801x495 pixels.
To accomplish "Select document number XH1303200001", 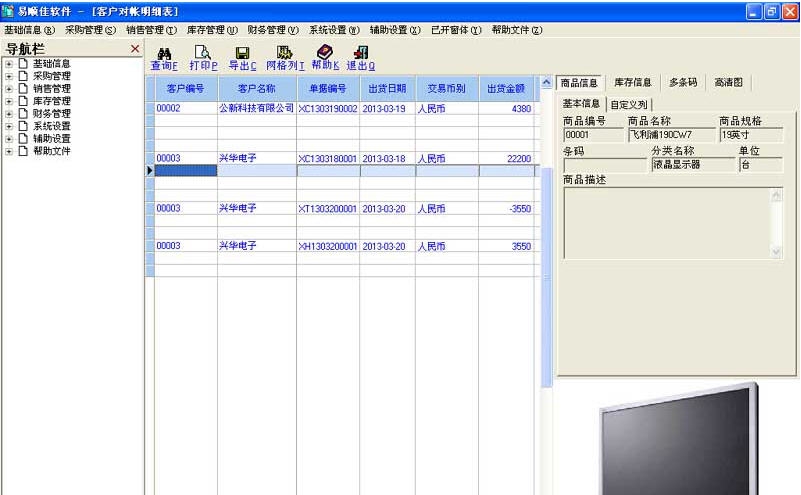I will click(328, 246).
